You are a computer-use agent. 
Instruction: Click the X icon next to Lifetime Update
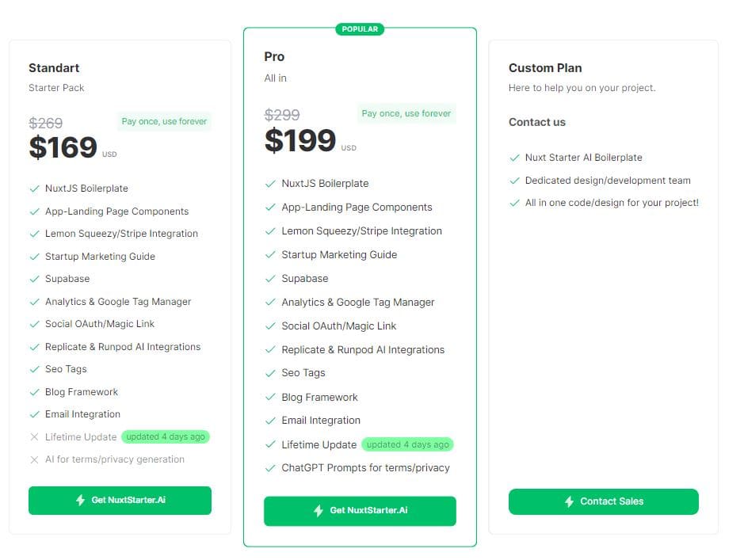(x=34, y=436)
